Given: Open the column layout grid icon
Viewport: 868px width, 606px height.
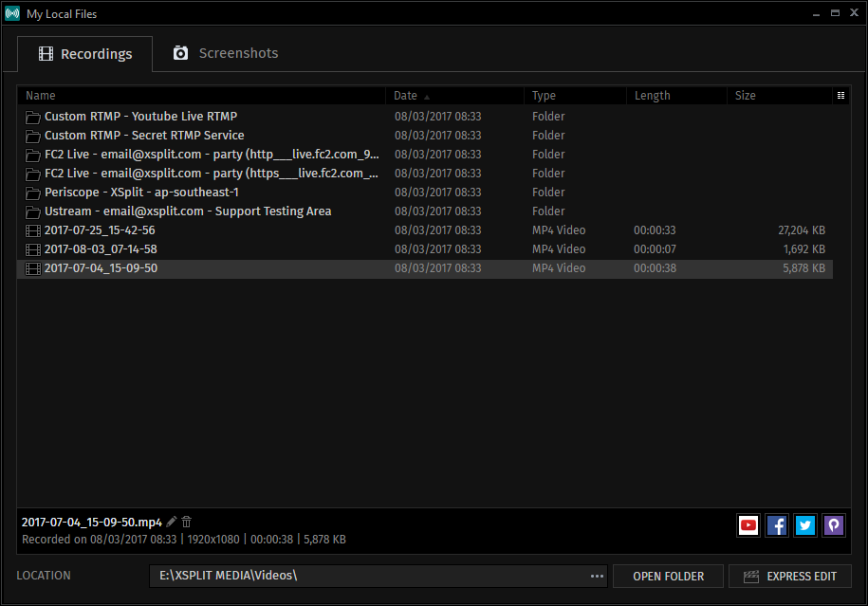Looking at the screenshot, I should (840, 95).
